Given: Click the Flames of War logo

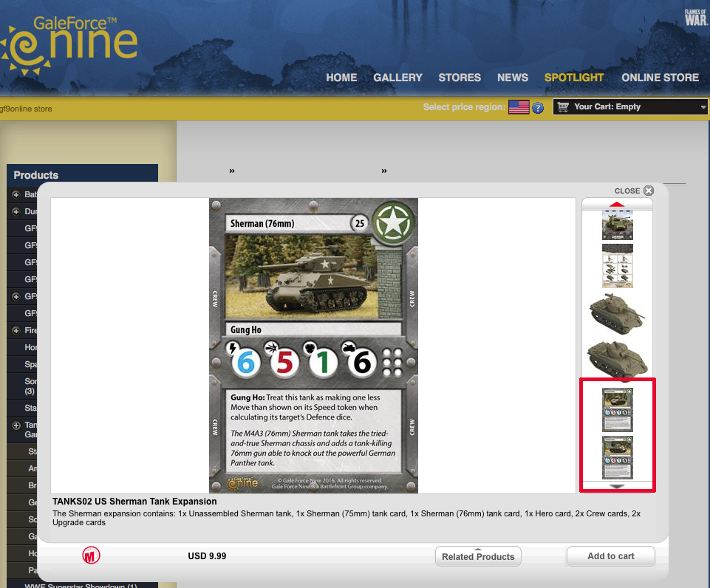Looking at the screenshot, I should [x=696, y=17].
